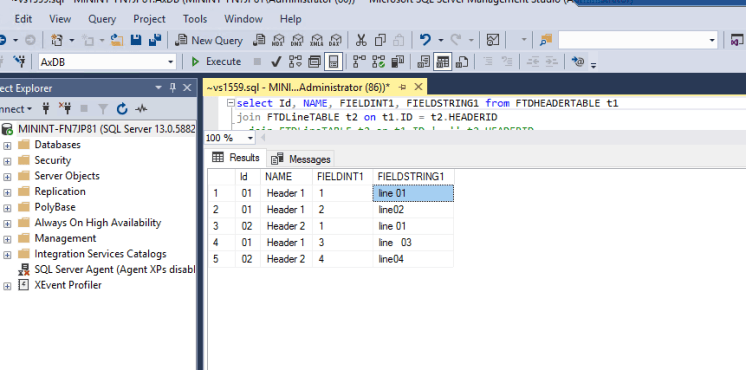Viewport: 746px width, 370px height.
Task: Close the ~vs1559.sql query tab
Action: tap(418, 87)
